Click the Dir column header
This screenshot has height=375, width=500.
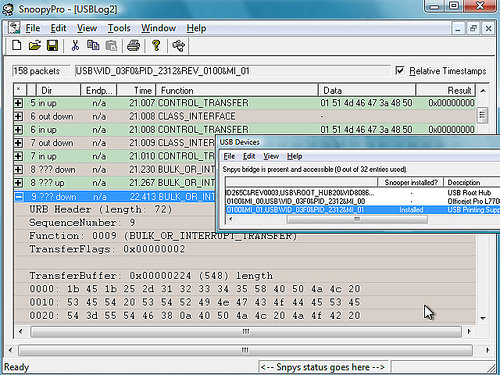pyautogui.click(x=58, y=90)
